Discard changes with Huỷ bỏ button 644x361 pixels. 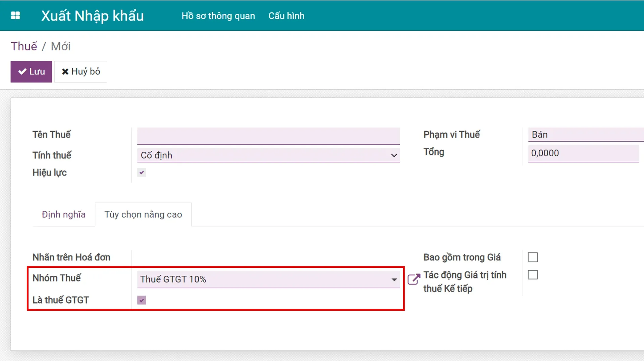click(x=81, y=71)
